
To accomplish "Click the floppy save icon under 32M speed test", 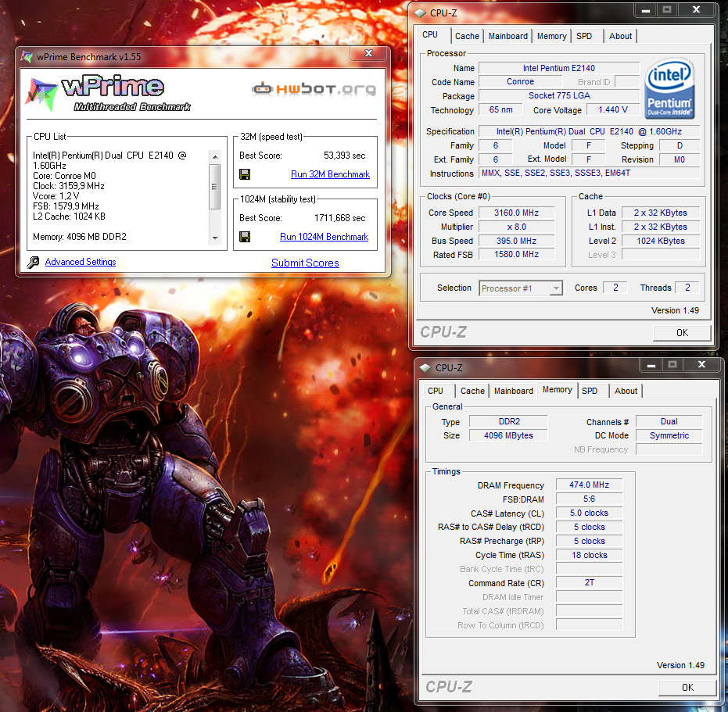I will [244, 174].
